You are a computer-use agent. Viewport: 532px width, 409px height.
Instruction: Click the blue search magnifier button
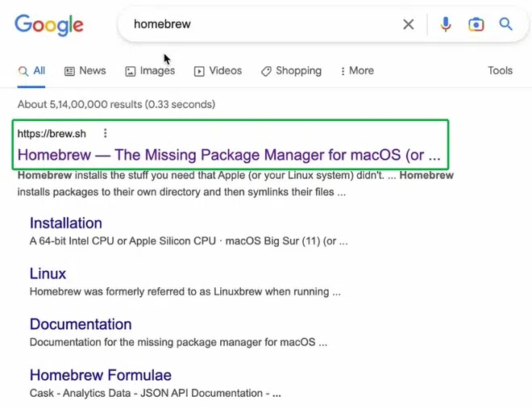coord(506,24)
